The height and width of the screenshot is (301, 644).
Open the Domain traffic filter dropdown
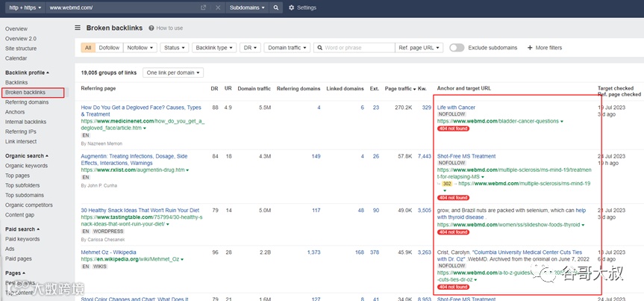click(x=287, y=48)
